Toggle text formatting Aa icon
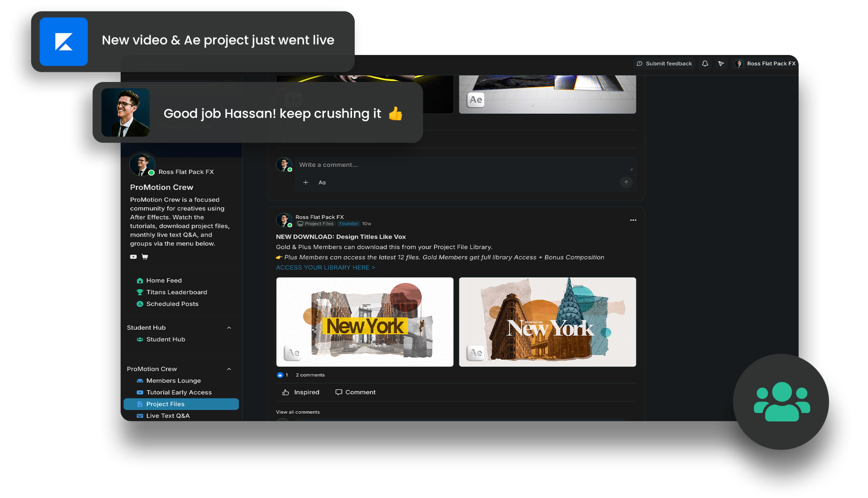Screen dimensions: 868x498 322,182
